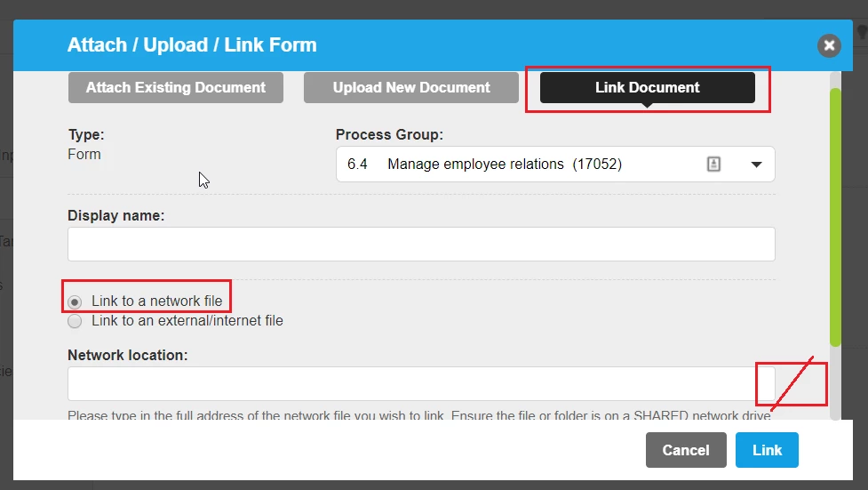Click the Cancel button
Image resolution: width=868 pixels, height=490 pixels.
(686, 450)
